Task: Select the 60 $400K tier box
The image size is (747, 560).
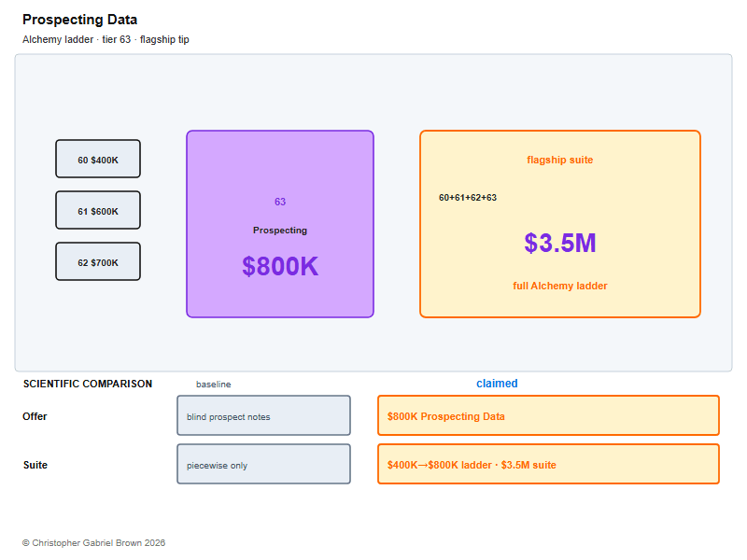Action: point(98,159)
